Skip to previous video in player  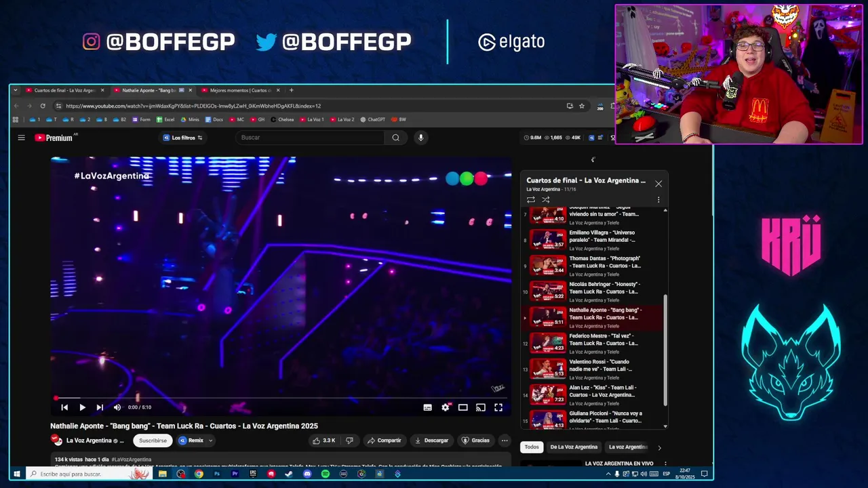tap(64, 407)
